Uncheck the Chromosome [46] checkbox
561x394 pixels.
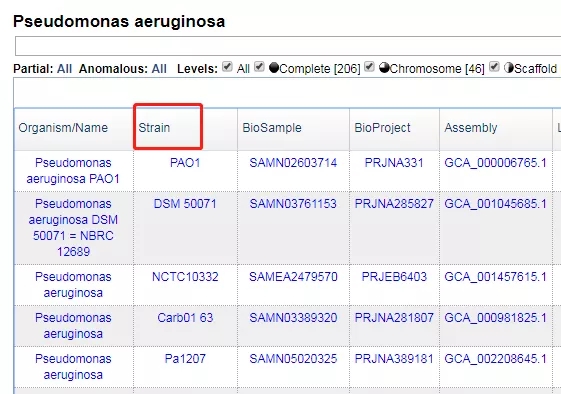coord(370,67)
